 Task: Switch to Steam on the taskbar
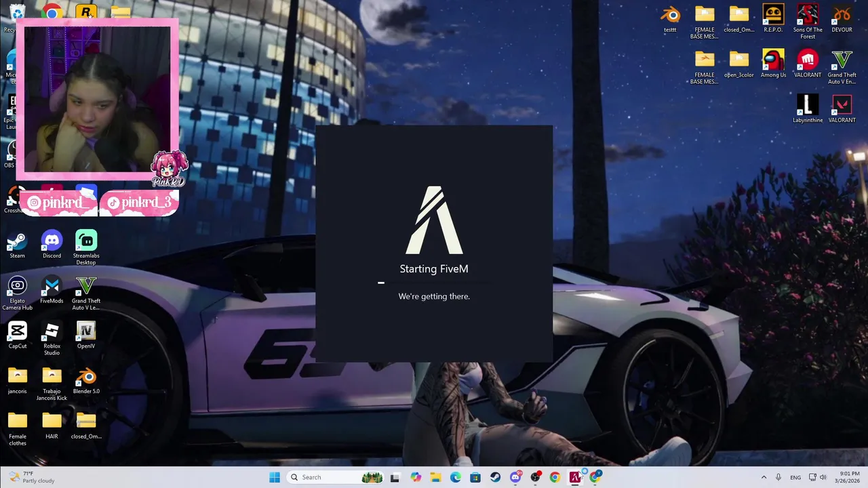pyautogui.click(x=496, y=477)
